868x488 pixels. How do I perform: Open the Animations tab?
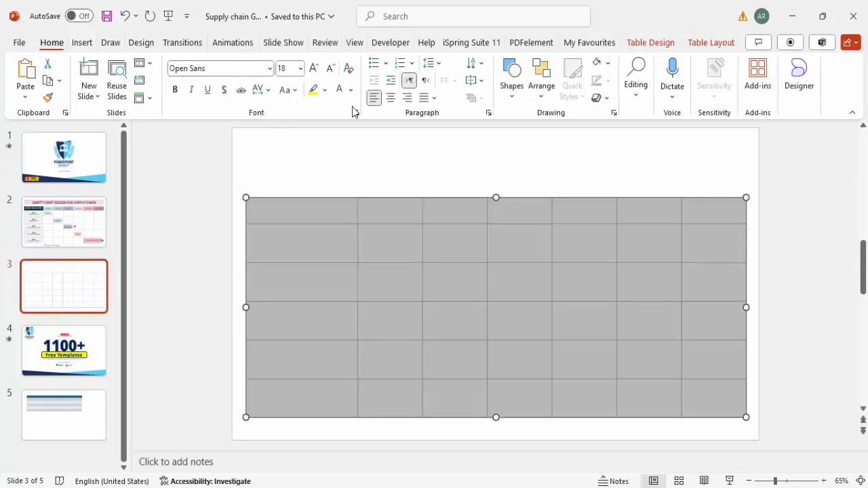coord(233,42)
